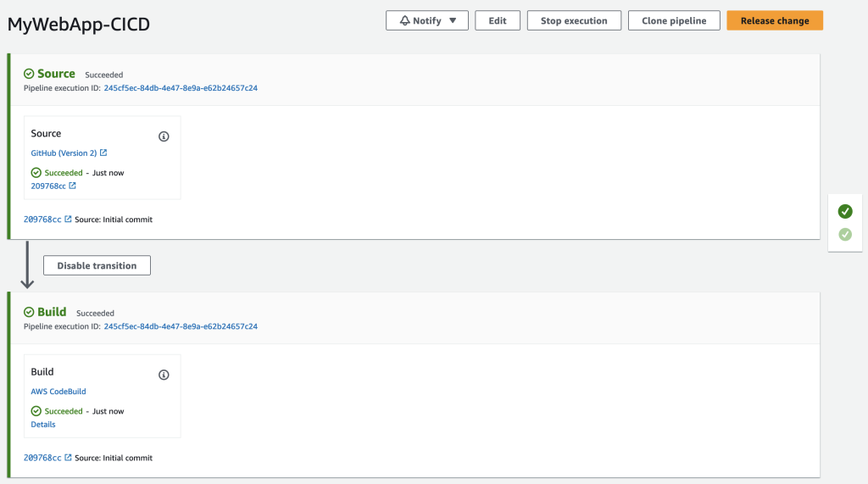Click the Build stage success checkmark icon
The image size is (868, 484).
pyautogui.click(x=29, y=312)
